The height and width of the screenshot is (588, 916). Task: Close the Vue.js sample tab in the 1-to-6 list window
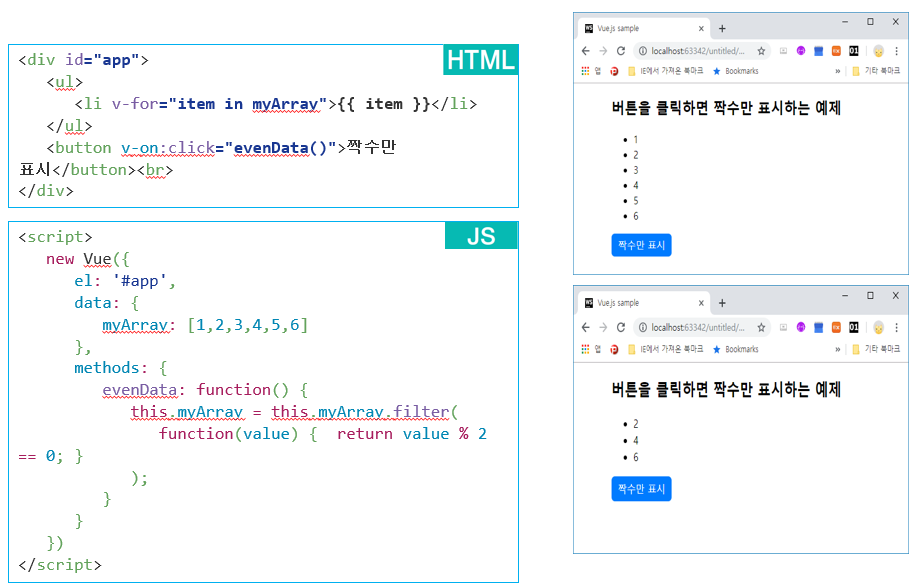click(701, 29)
